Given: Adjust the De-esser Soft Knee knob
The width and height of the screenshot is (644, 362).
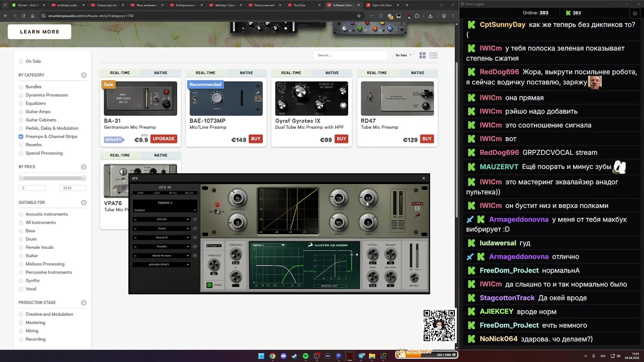Looking at the screenshot, I should [x=390, y=277].
